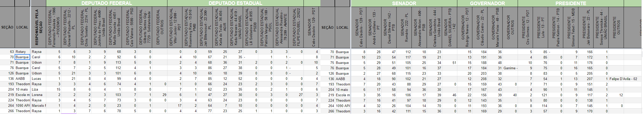Select value 205 in Jair Bolsonaro column
Viewport: 644px width, 116px height.
point(586,73)
